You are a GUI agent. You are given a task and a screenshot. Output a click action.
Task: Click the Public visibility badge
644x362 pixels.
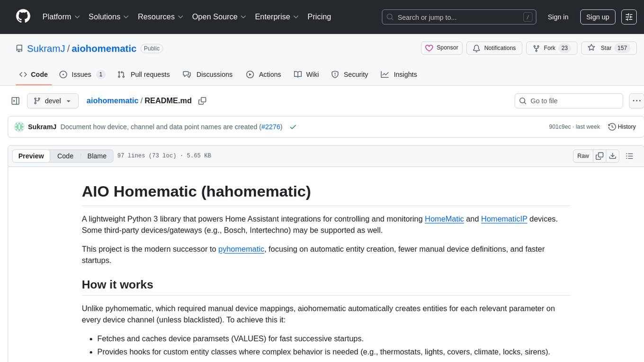click(x=152, y=48)
